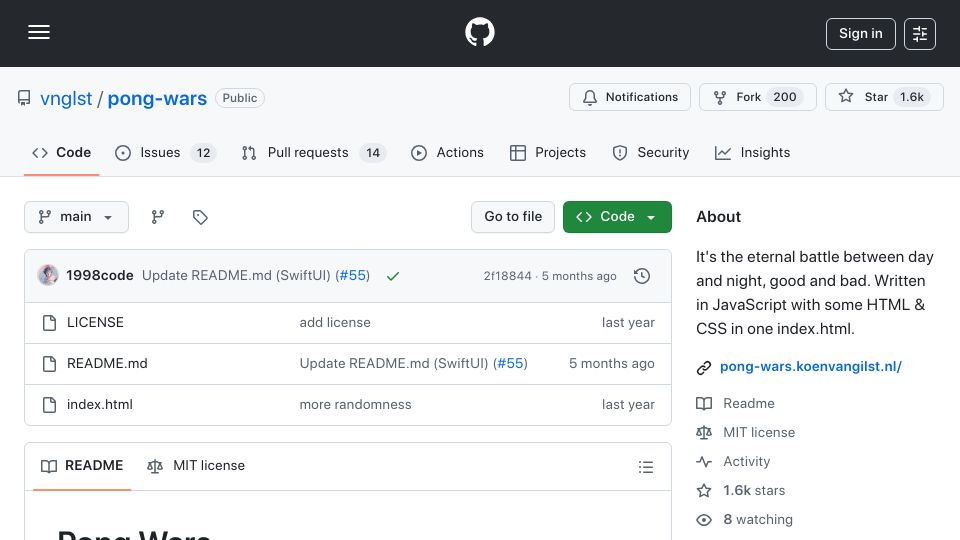The height and width of the screenshot is (540, 960).
Task: Open #55 link in README.md row
Action: 511,364
